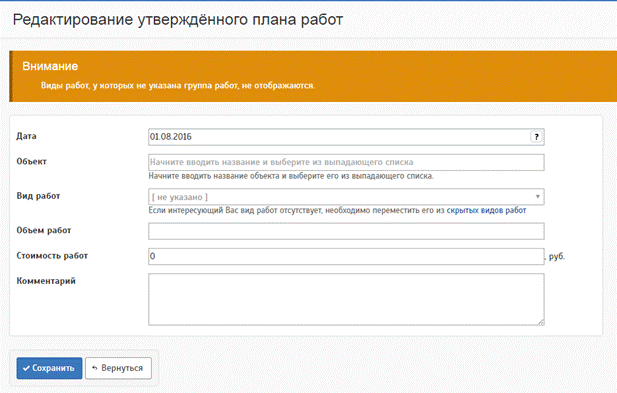Click the Дата field label
The width and height of the screenshot is (617, 393).
tap(26, 136)
